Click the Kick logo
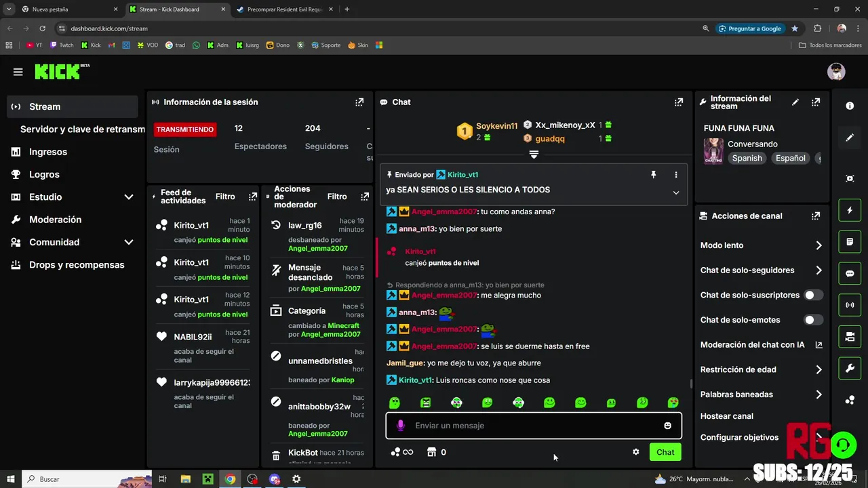This screenshot has width=868, height=488. [62, 72]
